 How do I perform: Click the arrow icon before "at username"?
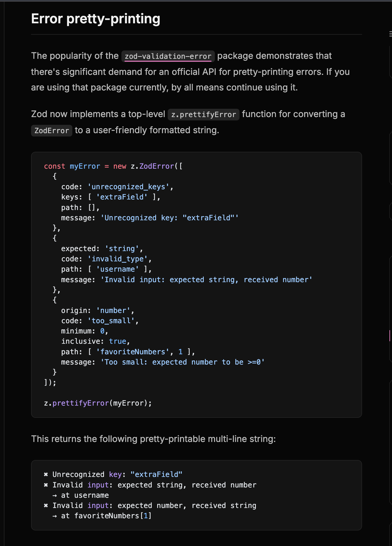(x=55, y=495)
